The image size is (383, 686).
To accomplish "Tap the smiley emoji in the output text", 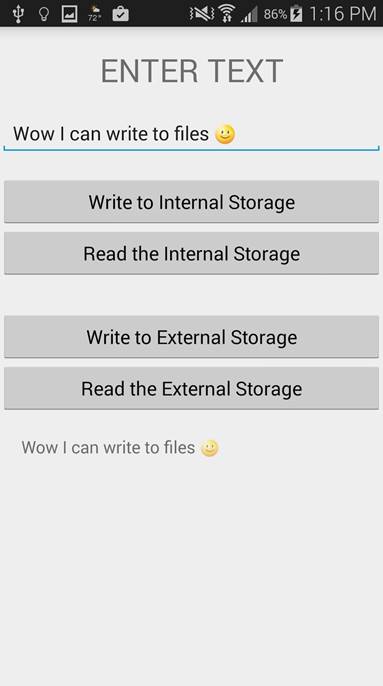I will click(210, 448).
